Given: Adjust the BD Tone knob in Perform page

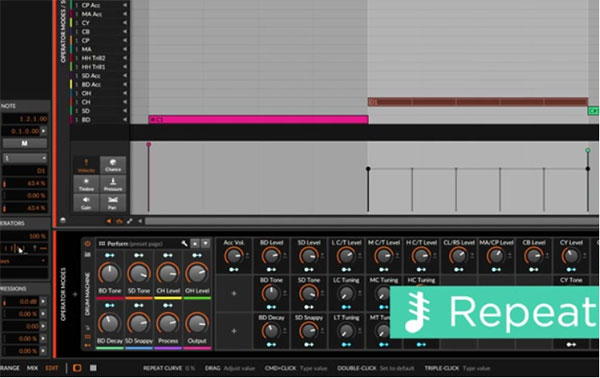Looking at the screenshot, I should click(110, 274).
